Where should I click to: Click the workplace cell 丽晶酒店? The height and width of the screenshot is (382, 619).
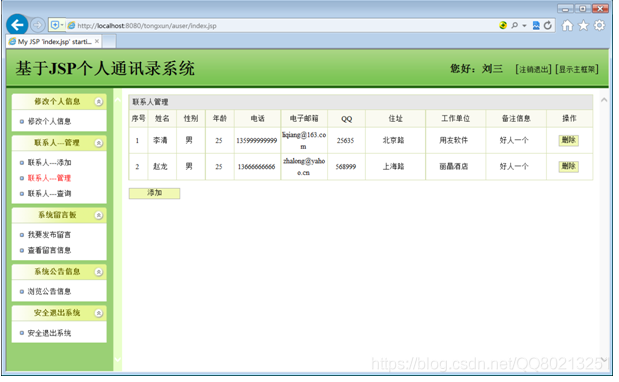454,166
